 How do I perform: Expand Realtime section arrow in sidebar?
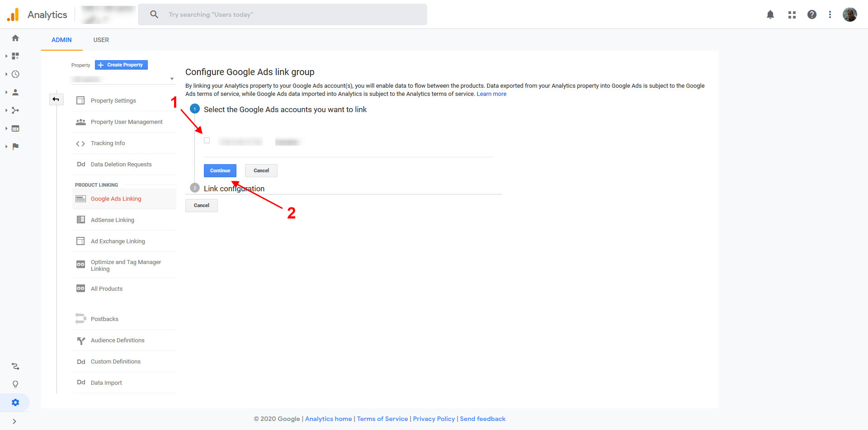pyautogui.click(x=6, y=74)
